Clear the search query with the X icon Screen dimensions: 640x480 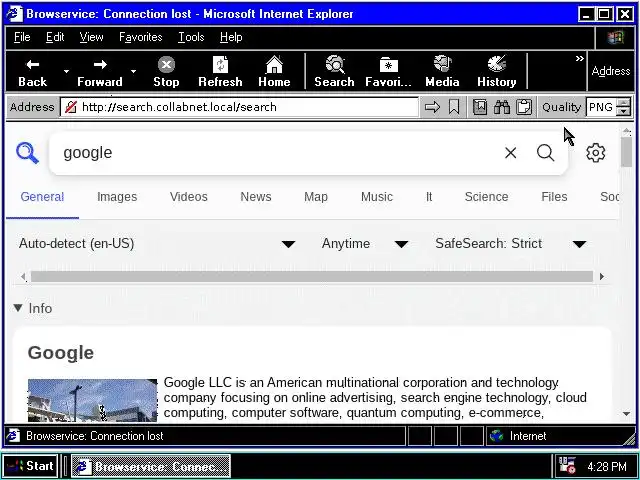(x=511, y=153)
